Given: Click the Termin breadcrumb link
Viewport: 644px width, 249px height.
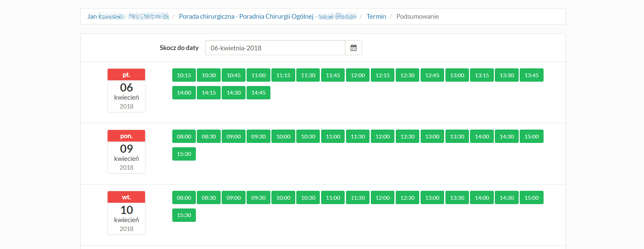Looking at the screenshot, I should point(376,16).
